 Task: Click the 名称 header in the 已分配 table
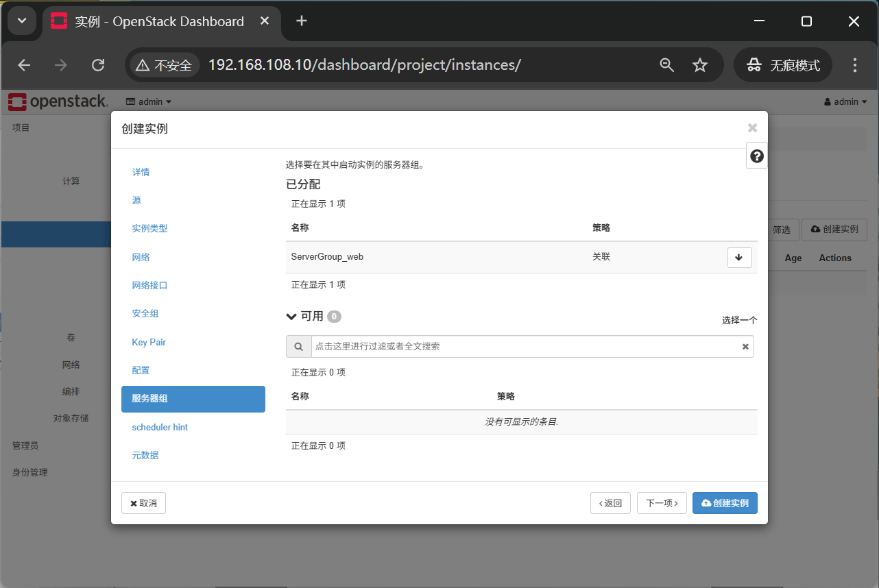[300, 228]
